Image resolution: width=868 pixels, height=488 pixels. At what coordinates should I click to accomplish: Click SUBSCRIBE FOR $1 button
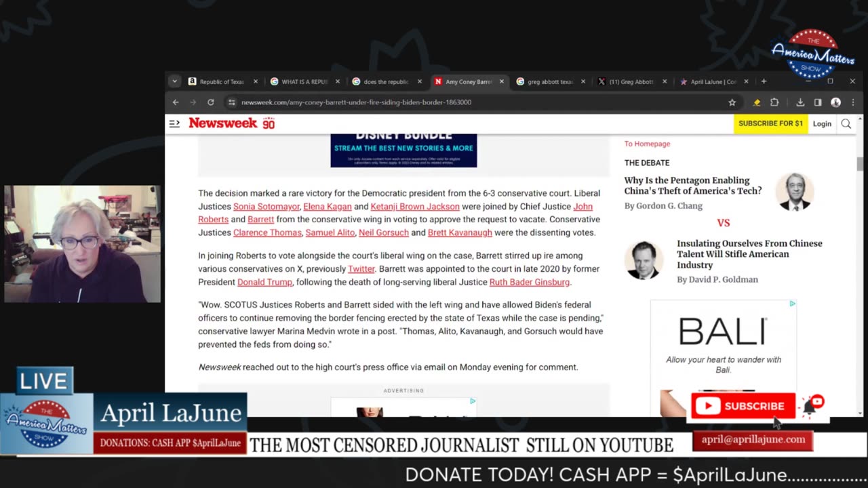(770, 123)
